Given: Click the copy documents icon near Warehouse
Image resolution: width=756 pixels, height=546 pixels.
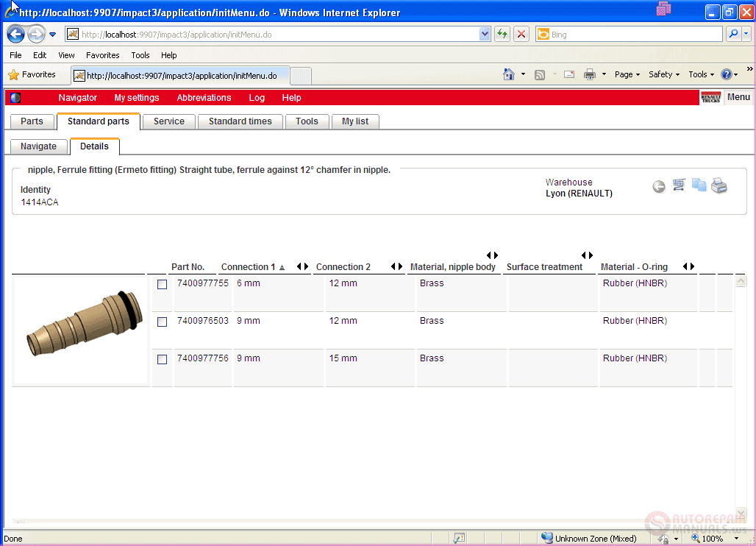Looking at the screenshot, I should [x=699, y=185].
